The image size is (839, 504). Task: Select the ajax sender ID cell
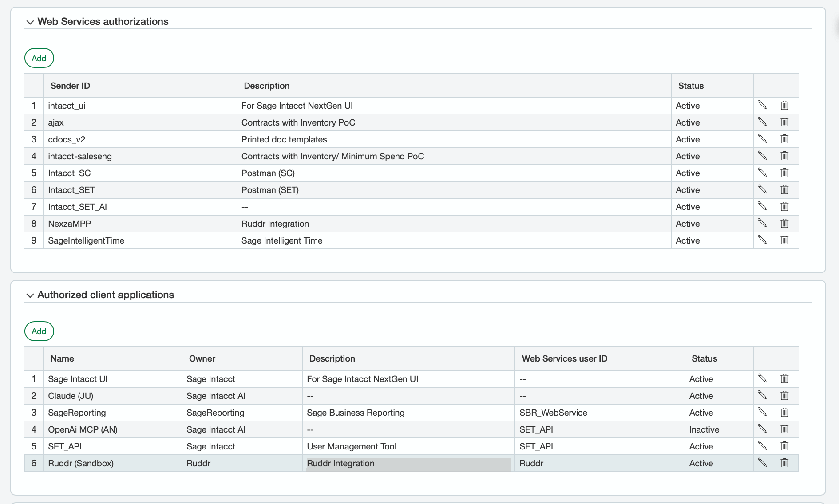pos(140,122)
